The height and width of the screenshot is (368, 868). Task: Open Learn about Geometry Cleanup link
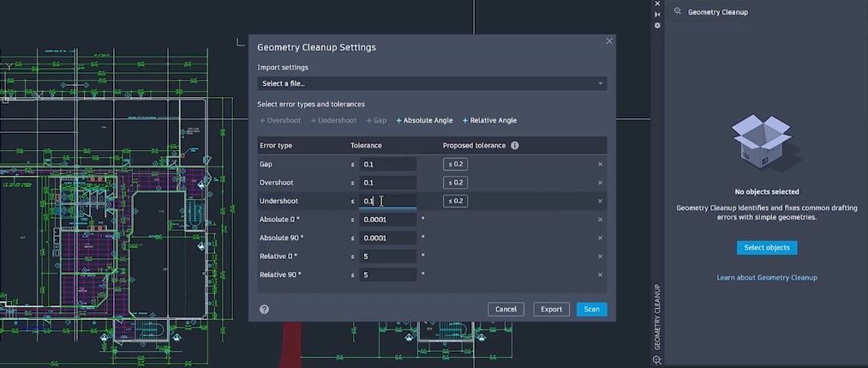point(767,278)
